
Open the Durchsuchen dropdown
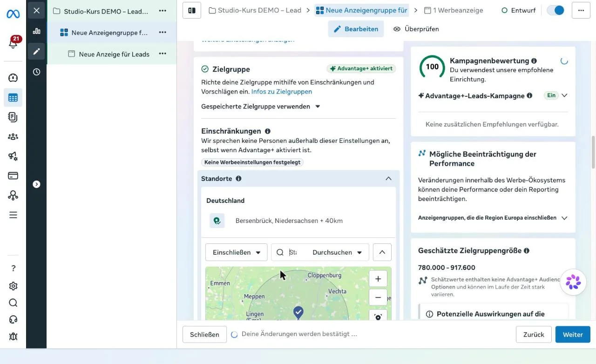point(337,252)
